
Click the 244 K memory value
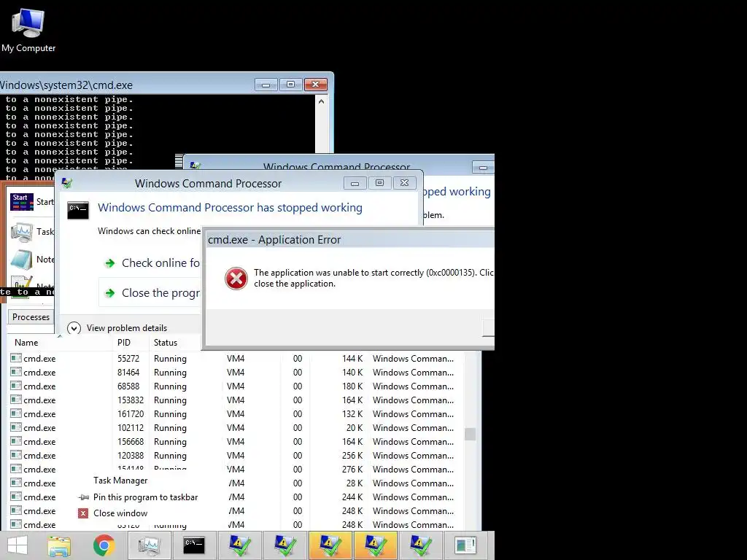click(x=352, y=497)
